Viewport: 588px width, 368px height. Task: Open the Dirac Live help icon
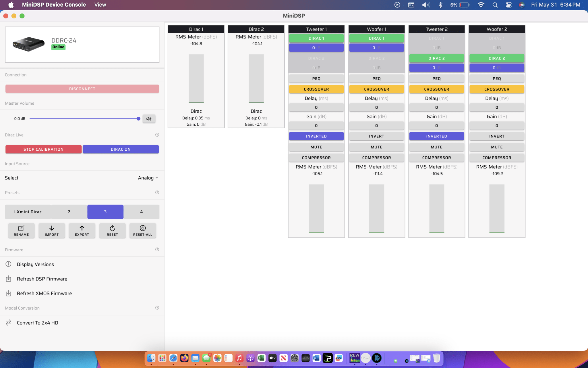(157, 135)
